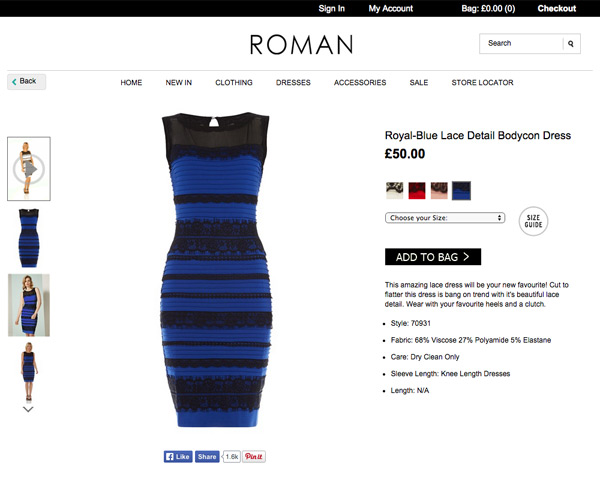Select the pink lace colour swatch
The image size is (600, 480).
pyautogui.click(x=439, y=190)
